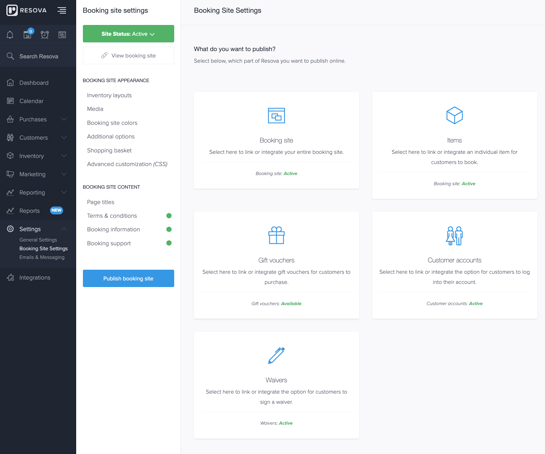Collapse the sidebar with the hamburger icon
This screenshot has height=454, width=545.
click(x=62, y=10)
